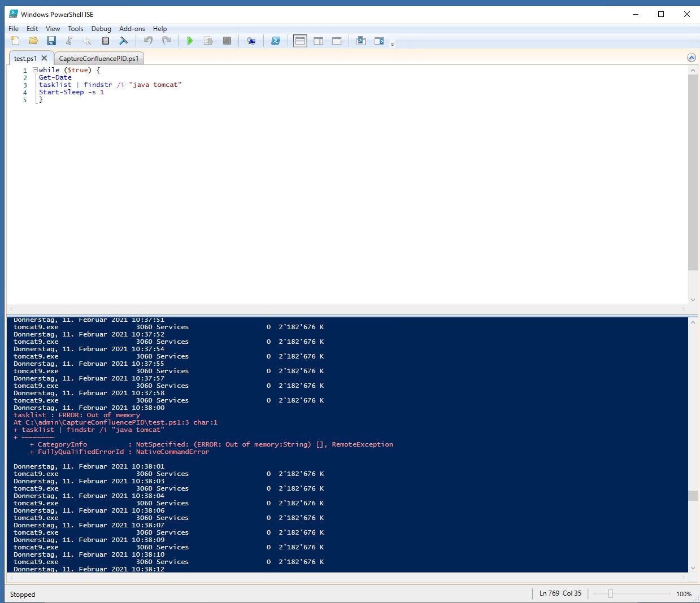The width and height of the screenshot is (700, 603).
Task: Show script pane on top layout
Action: (301, 41)
